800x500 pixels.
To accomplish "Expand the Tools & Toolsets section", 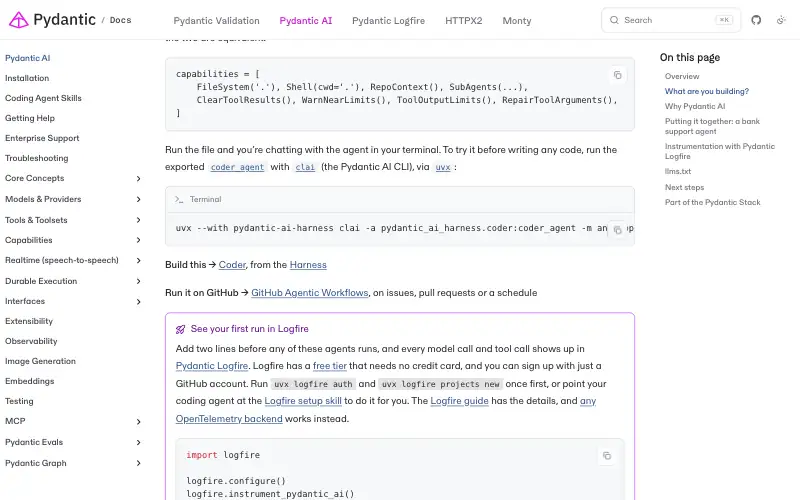I will click(x=138, y=220).
